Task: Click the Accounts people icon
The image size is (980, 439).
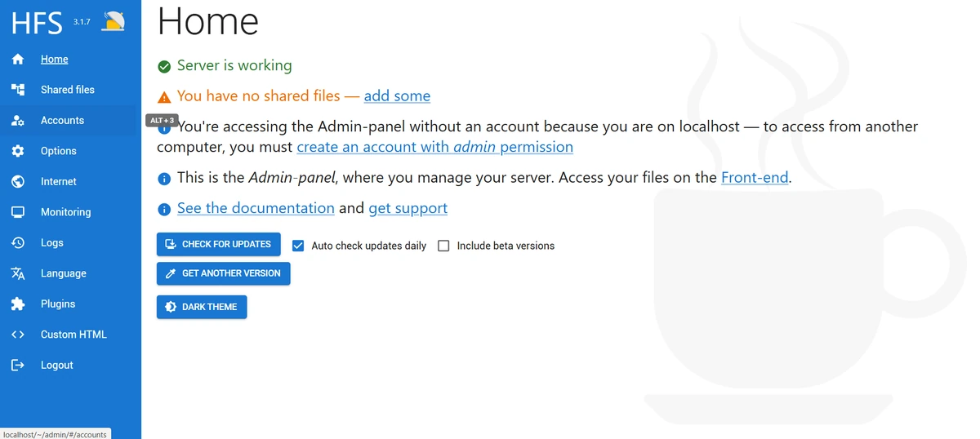Action: (18, 121)
